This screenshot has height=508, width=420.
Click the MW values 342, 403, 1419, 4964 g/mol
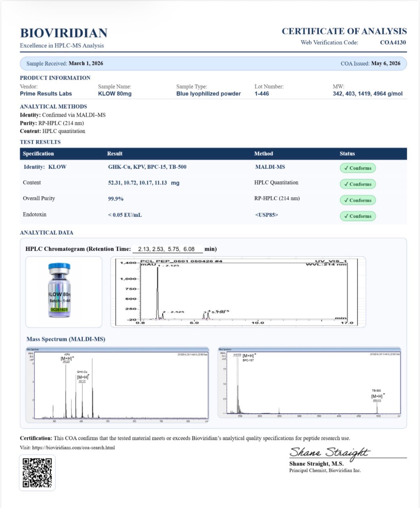point(367,94)
